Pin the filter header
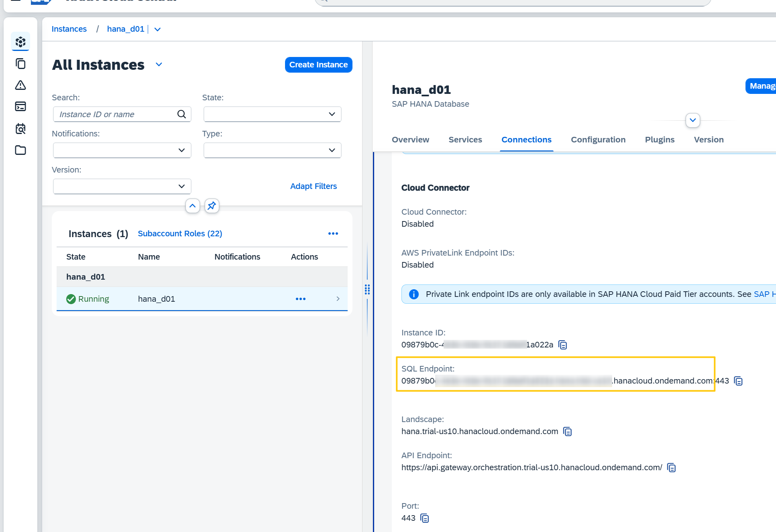776x532 pixels. (x=212, y=206)
